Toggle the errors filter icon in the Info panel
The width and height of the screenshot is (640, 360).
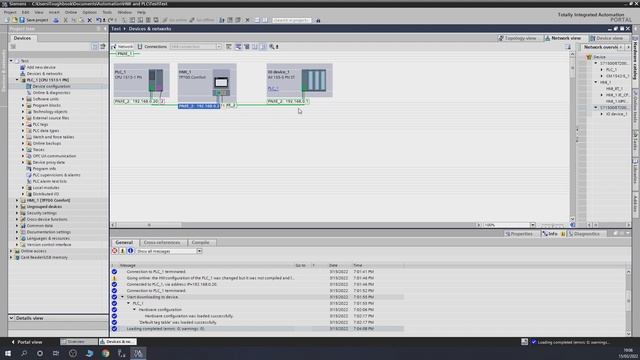(115, 251)
